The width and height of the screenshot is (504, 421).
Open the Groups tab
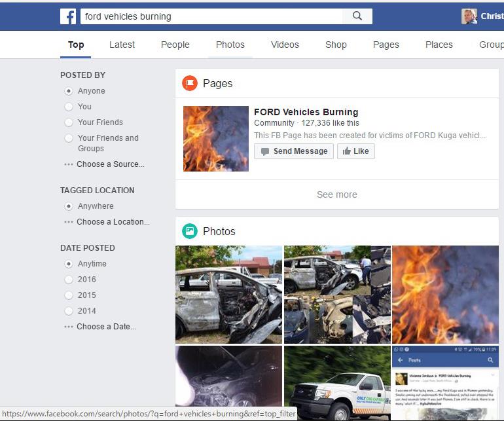coord(492,45)
